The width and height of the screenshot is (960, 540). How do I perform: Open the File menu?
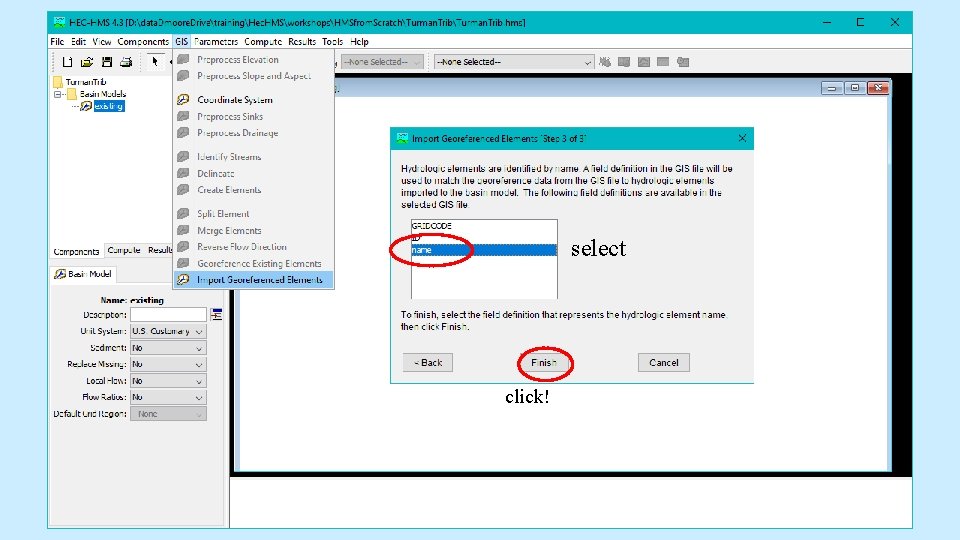(57, 42)
